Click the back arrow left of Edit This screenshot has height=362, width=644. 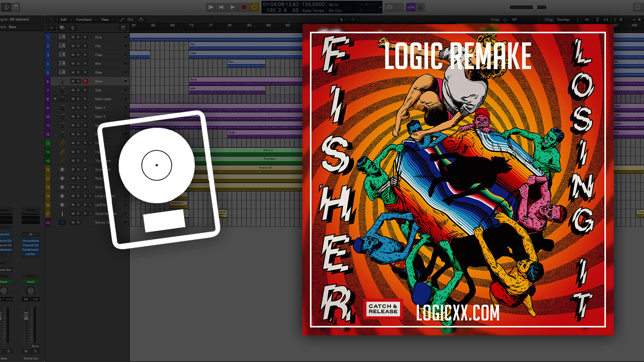click(51, 20)
